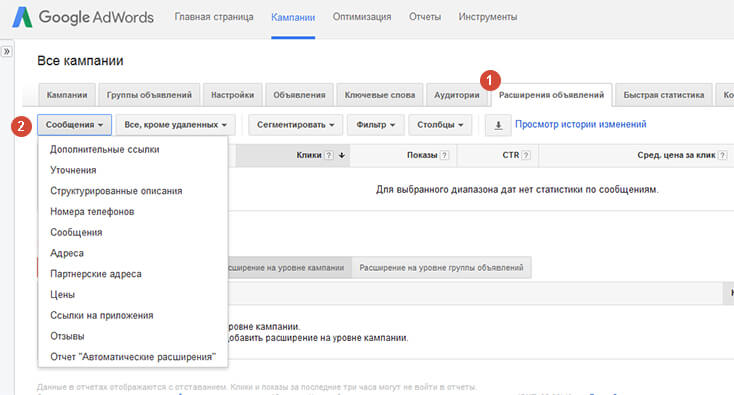Image resolution: width=734 pixels, height=395 pixels.
Task: Switch to the Настройки tab
Action: (233, 95)
